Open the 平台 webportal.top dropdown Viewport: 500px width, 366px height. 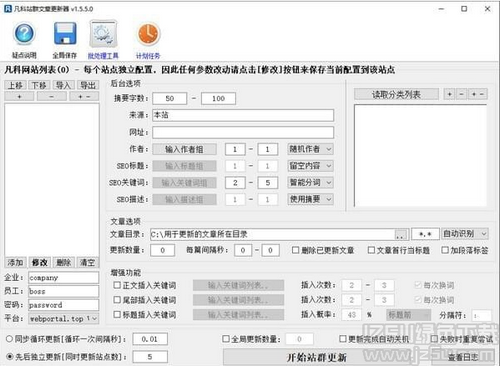63,319
